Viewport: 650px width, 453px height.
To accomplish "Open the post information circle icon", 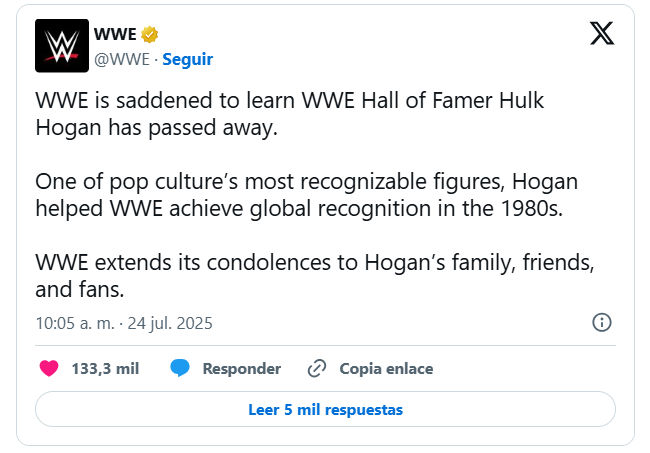I will [602, 323].
